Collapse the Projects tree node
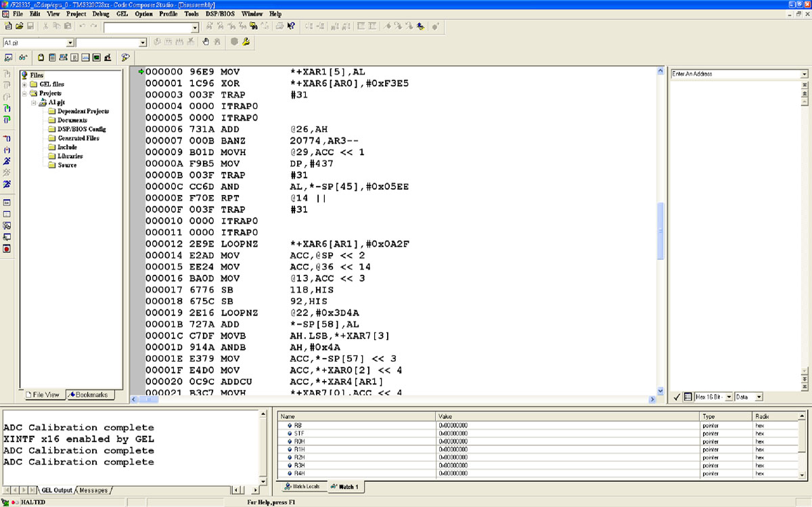812x507 pixels. coord(24,93)
